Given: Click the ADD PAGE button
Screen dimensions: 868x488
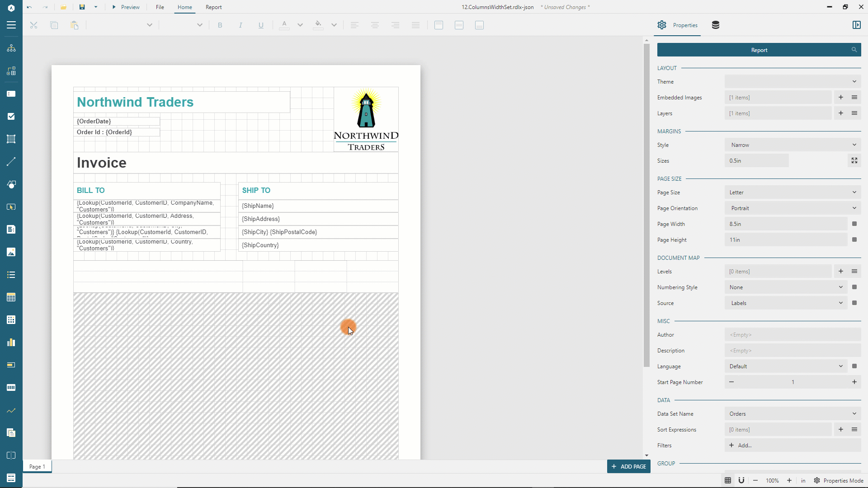Looking at the screenshot, I should [x=628, y=467].
